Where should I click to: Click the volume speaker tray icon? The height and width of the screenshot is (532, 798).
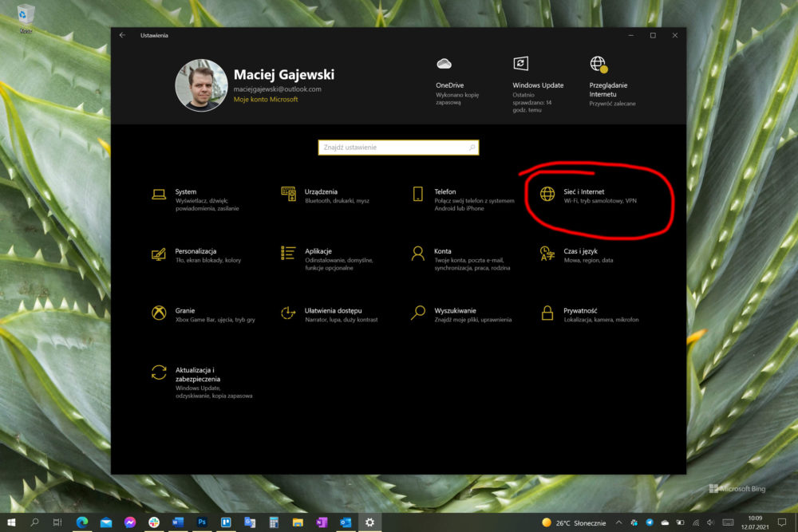click(711, 522)
